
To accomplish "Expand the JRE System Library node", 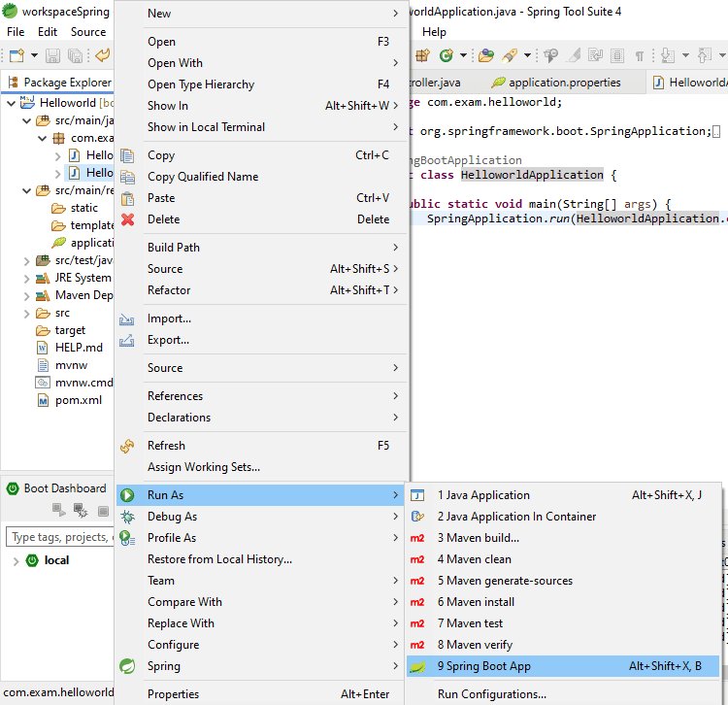I will tap(27, 279).
